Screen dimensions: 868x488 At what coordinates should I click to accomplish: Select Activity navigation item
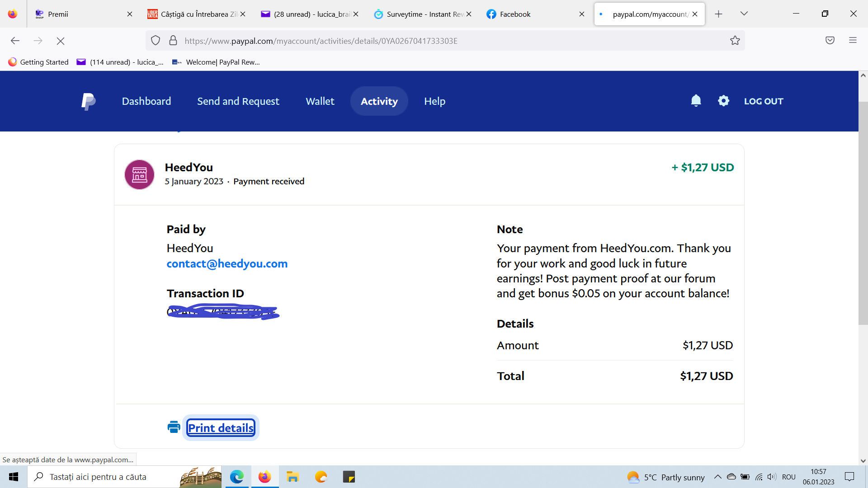pyautogui.click(x=379, y=101)
